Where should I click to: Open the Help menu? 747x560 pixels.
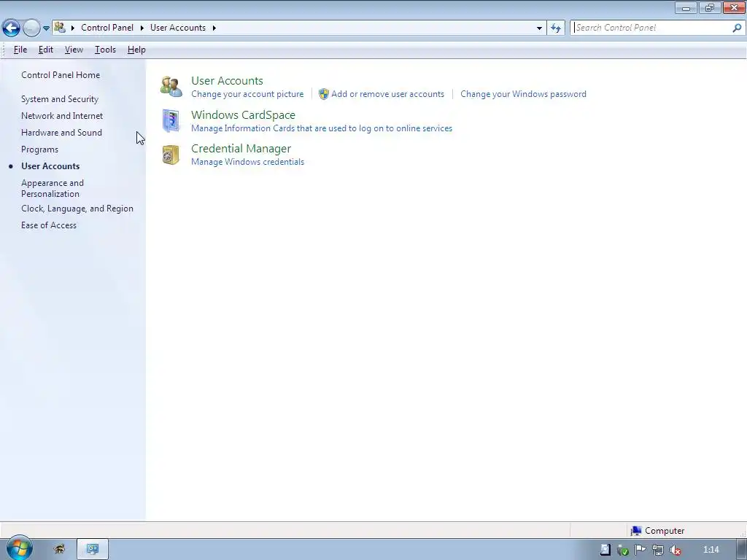tap(136, 50)
